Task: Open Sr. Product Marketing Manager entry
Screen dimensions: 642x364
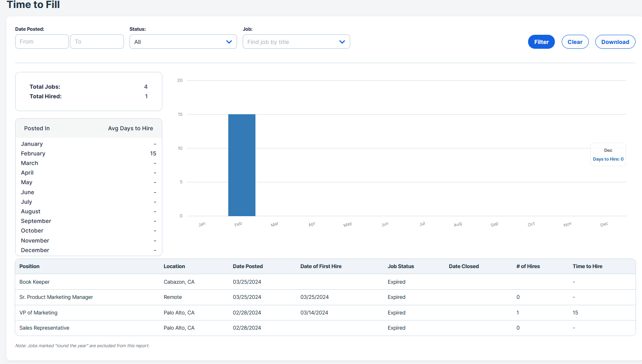Action: tap(56, 297)
